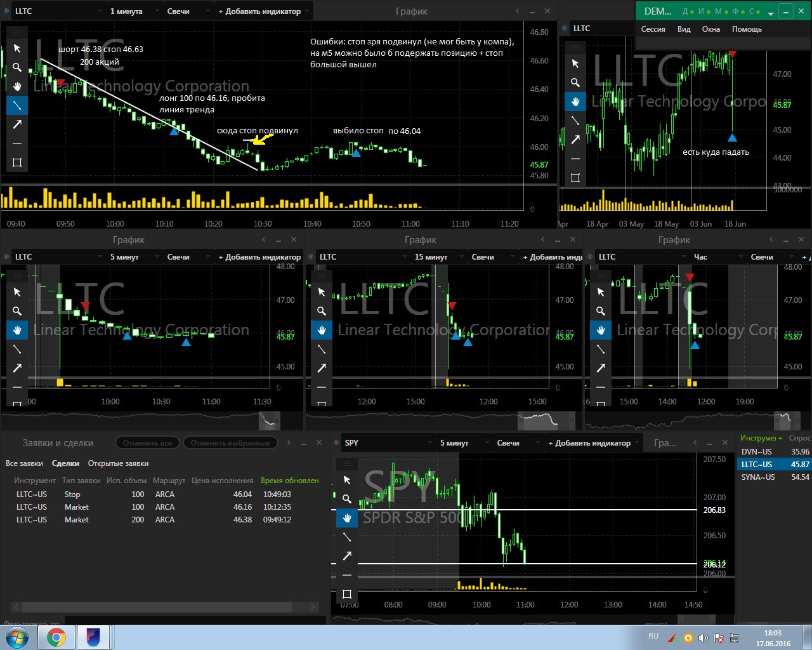Click Добавить индикатор in the 5 минут LLTC chart
Image resolution: width=812 pixels, height=650 pixels.
(259, 257)
